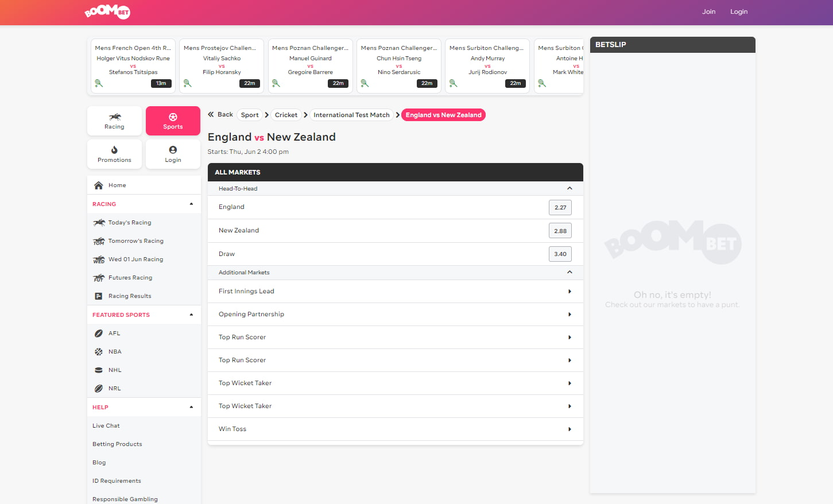Go to Cricket breadcrumb
The width and height of the screenshot is (833, 504).
click(x=286, y=115)
